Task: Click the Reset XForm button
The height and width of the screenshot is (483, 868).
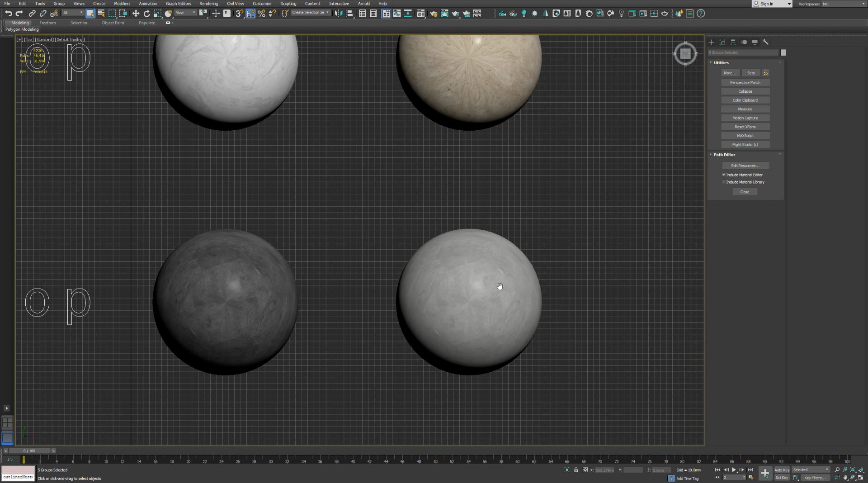Action: click(x=745, y=127)
